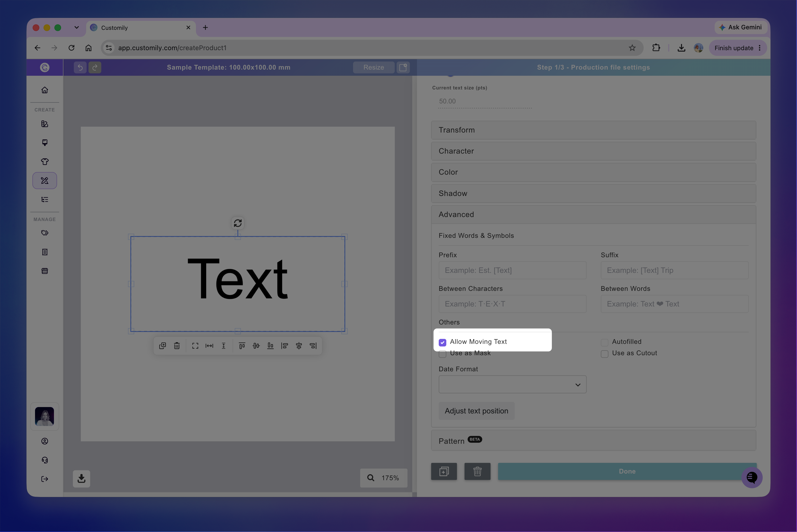The height and width of the screenshot is (532, 797).
Task: Click the logout icon in sidebar
Action: (x=44, y=479)
